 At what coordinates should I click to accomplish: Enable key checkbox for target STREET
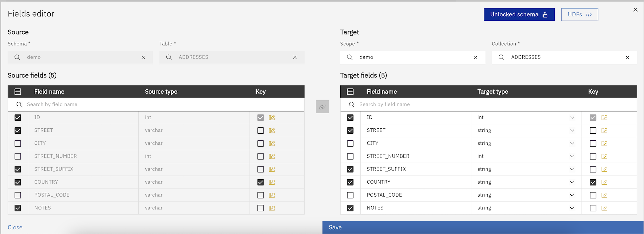coord(593,131)
